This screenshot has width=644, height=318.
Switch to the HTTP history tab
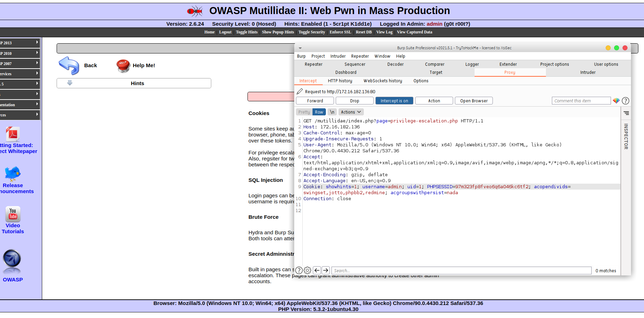coord(340,81)
